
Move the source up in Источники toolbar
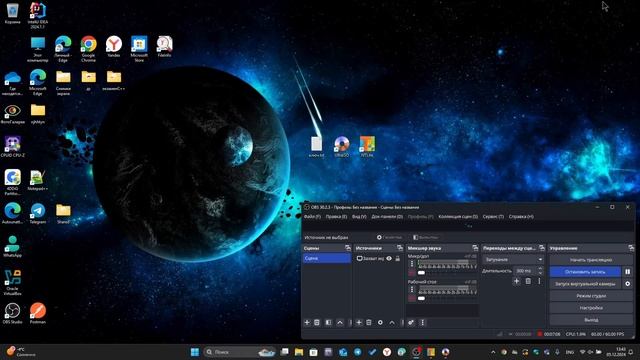click(392, 322)
